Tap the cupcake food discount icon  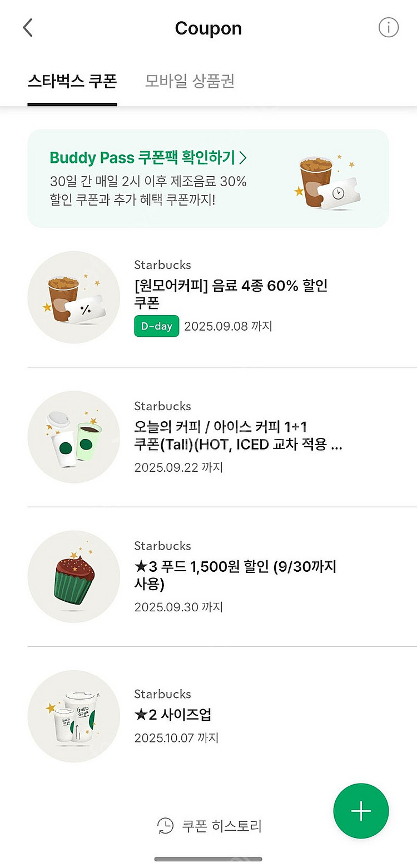click(74, 577)
